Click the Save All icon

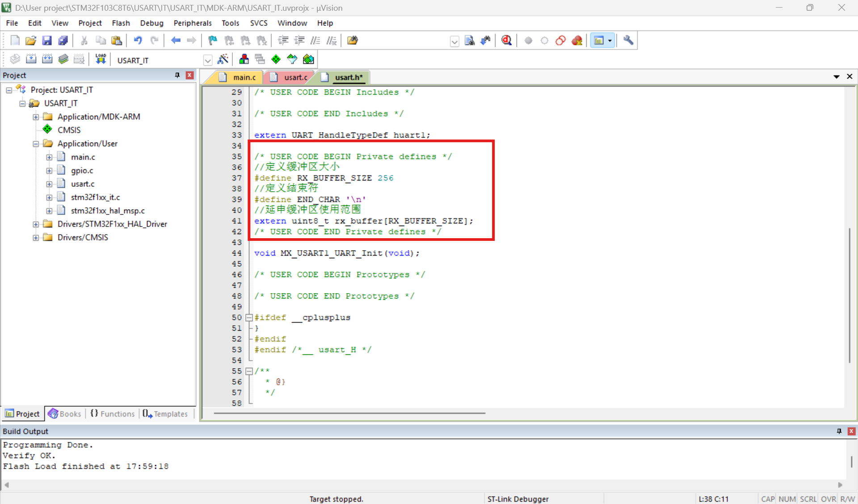[63, 41]
